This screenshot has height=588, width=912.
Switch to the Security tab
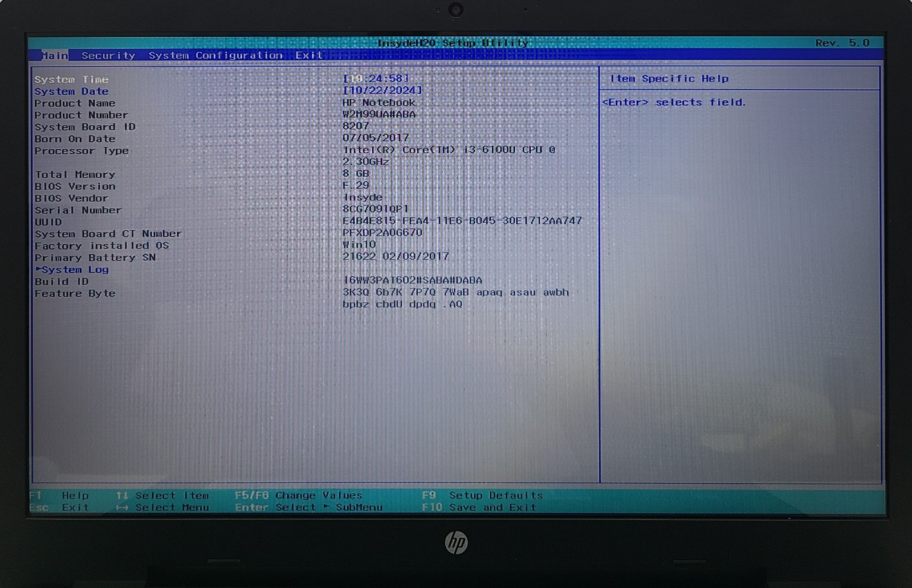[x=108, y=55]
